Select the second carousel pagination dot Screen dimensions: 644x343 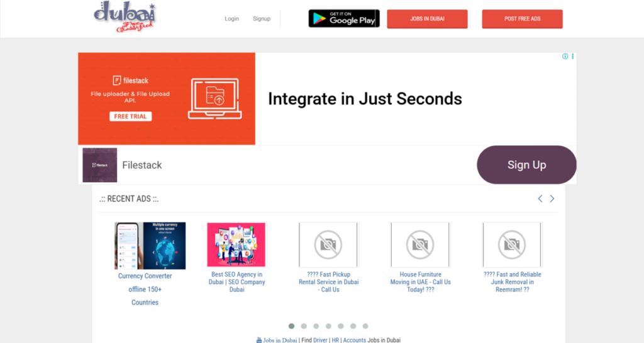pyautogui.click(x=304, y=326)
